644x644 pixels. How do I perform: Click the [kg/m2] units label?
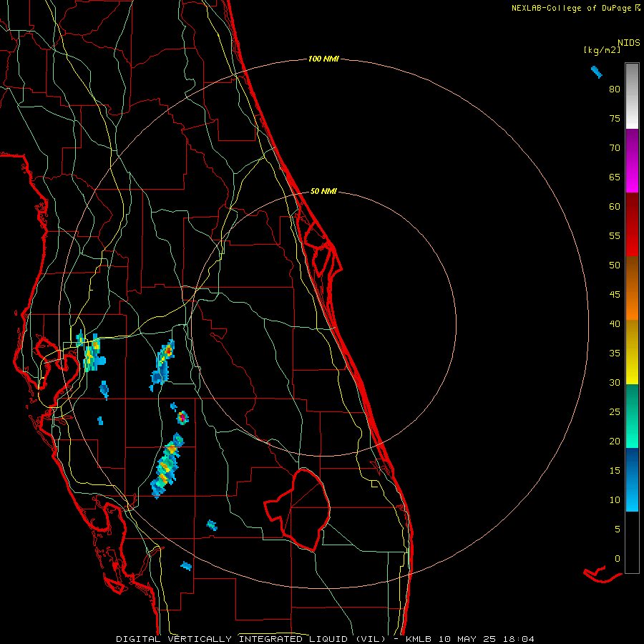pyautogui.click(x=602, y=50)
